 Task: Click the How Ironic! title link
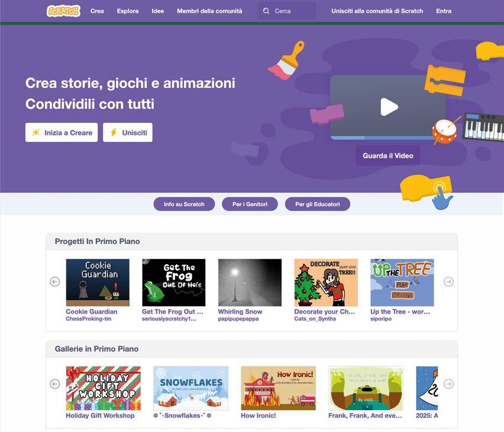(259, 415)
